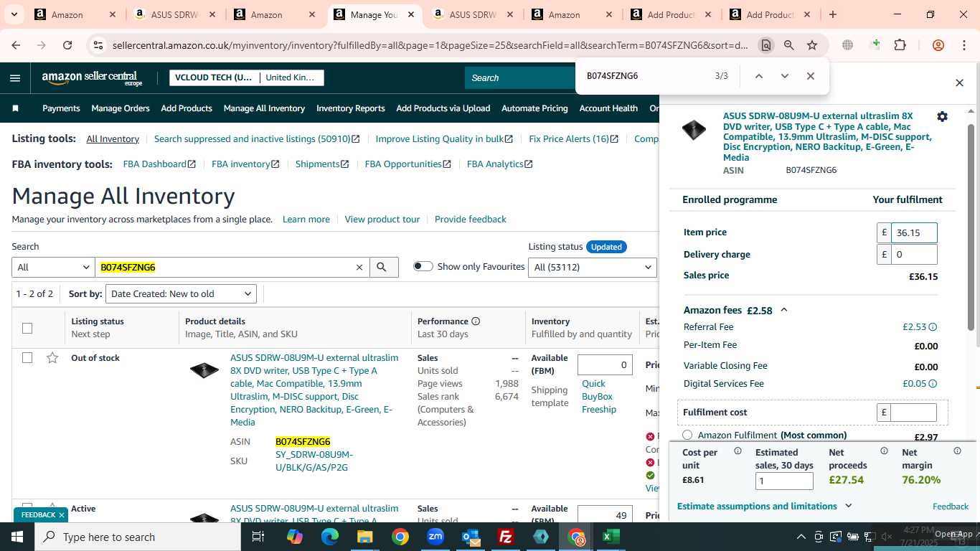
Task: Open Account Health menu
Action: point(608,108)
